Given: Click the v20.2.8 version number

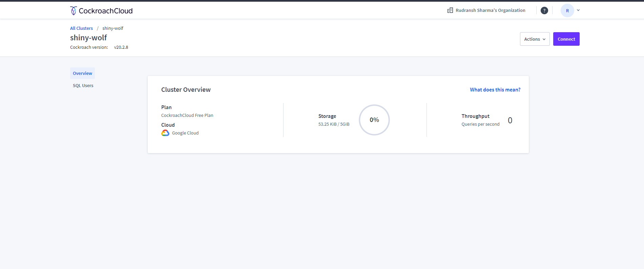Looking at the screenshot, I should [x=121, y=47].
